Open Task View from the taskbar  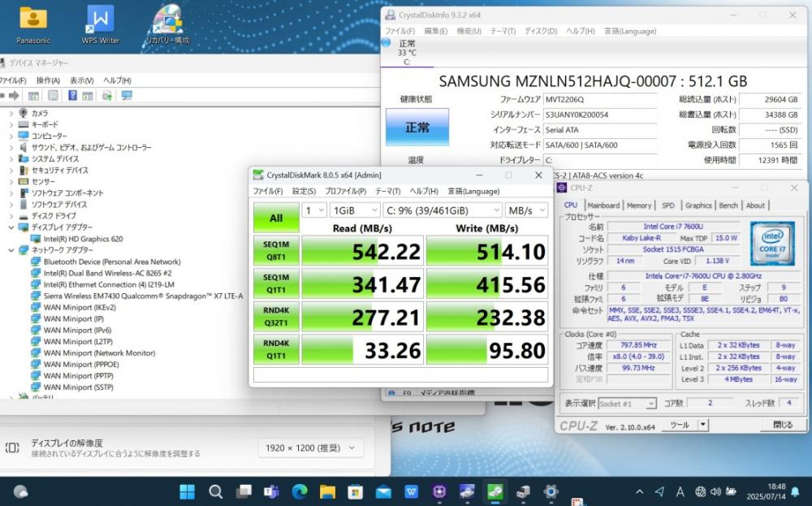pos(244,491)
